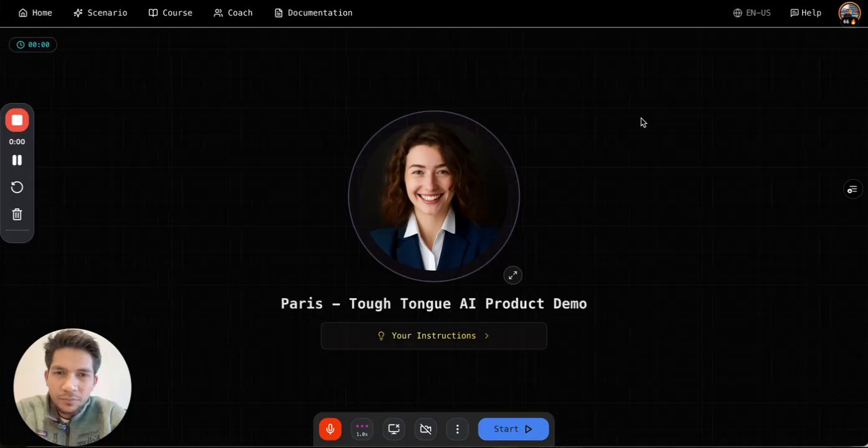Screen dimensions: 868x448
Task: Toggle the camera off icon
Action: 426,429
